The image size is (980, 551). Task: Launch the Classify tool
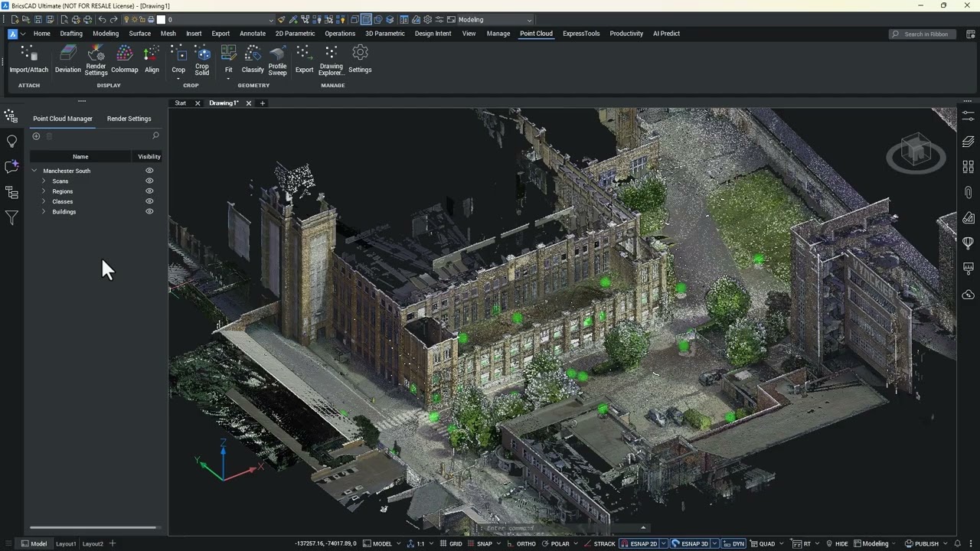(253, 59)
